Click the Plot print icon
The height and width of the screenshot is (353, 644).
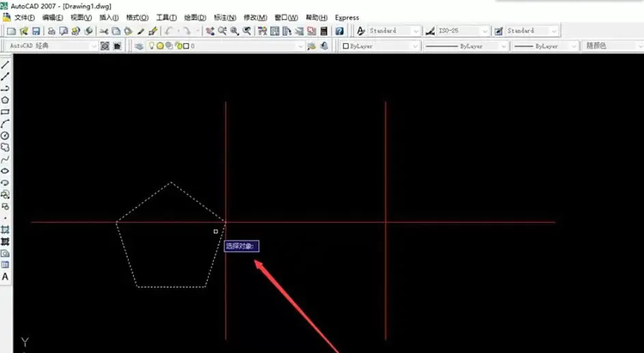tap(51, 31)
